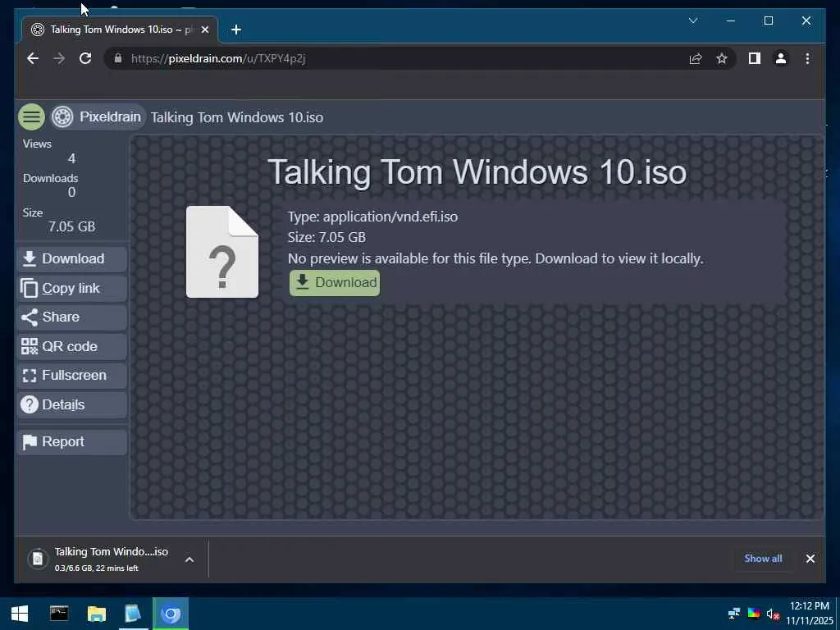840x630 pixels.
Task: Click the Chromium taskbar icon
Action: (x=171, y=614)
